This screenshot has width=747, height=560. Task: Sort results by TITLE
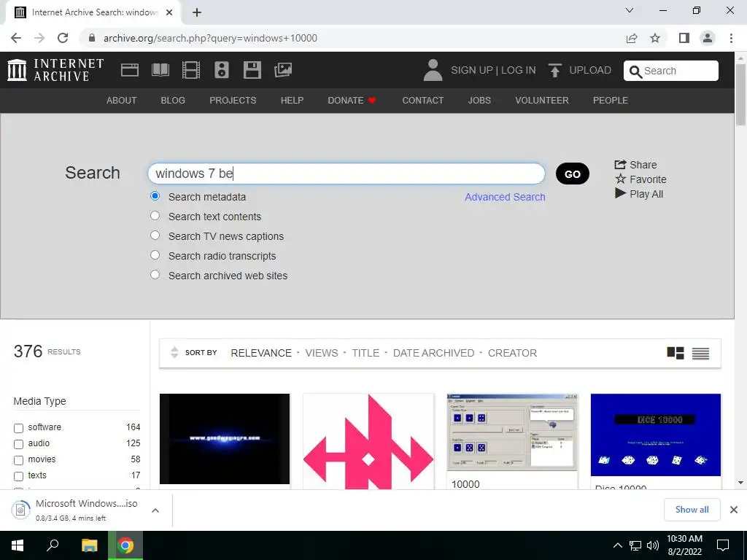[365, 353]
